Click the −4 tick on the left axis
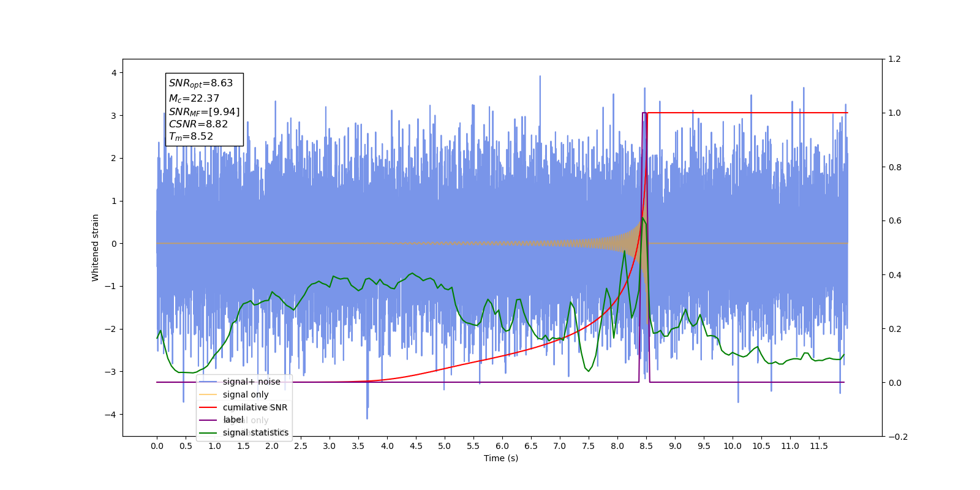This screenshot has height=490, width=980. click(110, 415)
